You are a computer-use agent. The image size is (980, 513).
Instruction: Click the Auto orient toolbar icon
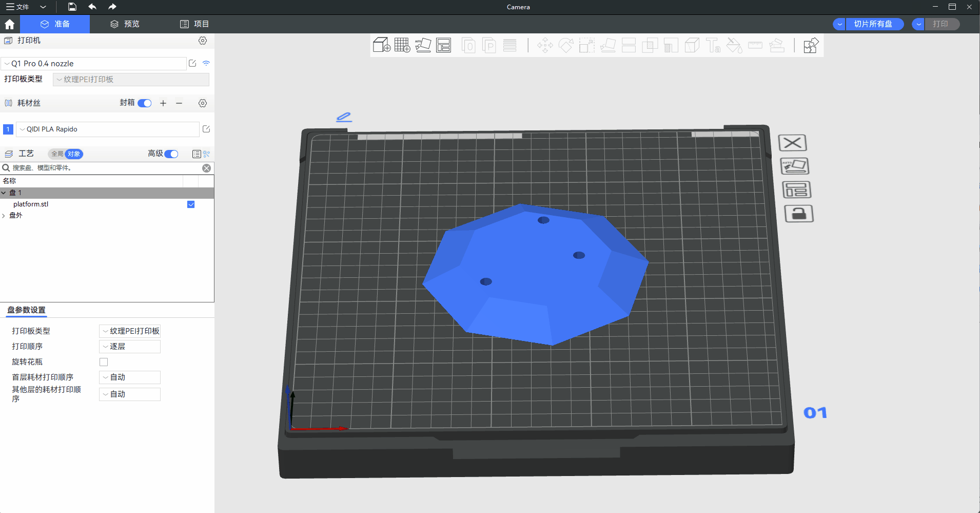423,45
